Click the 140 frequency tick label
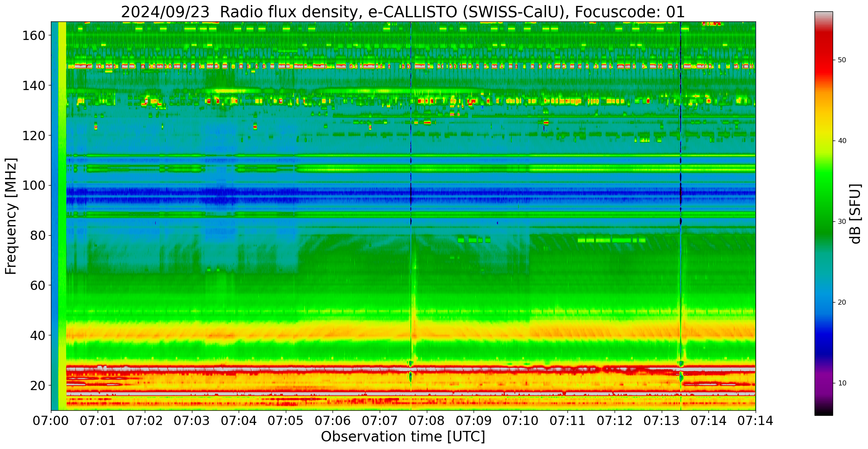This screenshot has height=449, width=868. click(x=34, y=85)
